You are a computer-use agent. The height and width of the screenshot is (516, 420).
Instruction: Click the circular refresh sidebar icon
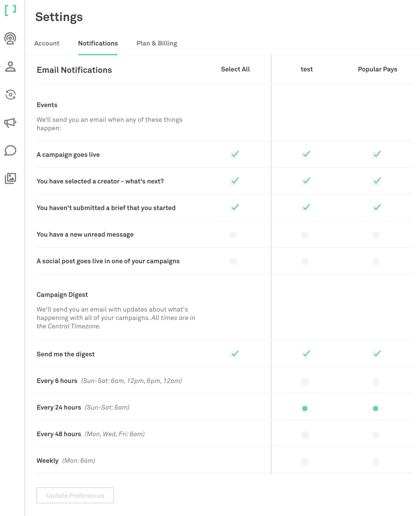[10, 95]
